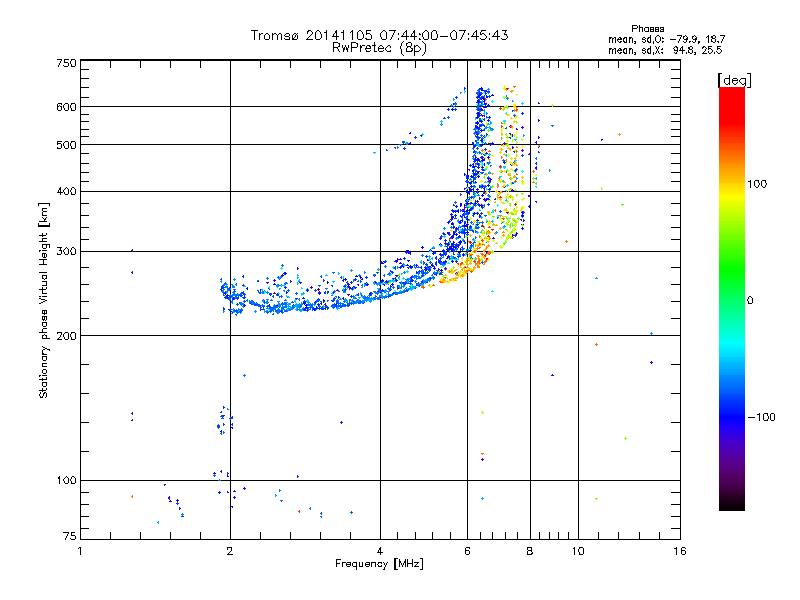Click the y-axis tick label "500"
Image resolution: width=800 pixels, height=600 pixels.
click(66, 145)
